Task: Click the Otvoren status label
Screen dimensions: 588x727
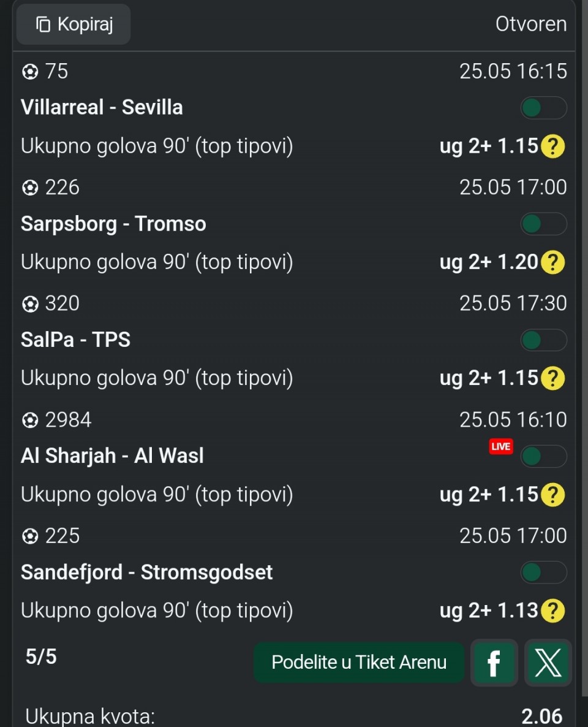Action: [531, 24]
